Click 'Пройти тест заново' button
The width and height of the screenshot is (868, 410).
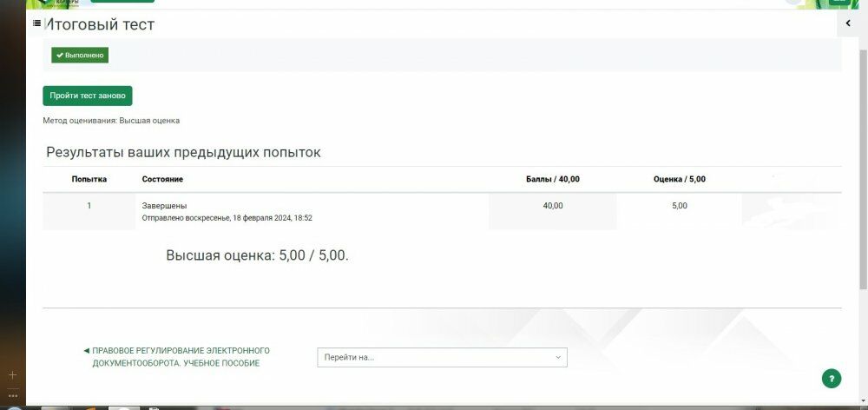click(x=88, y=96)
